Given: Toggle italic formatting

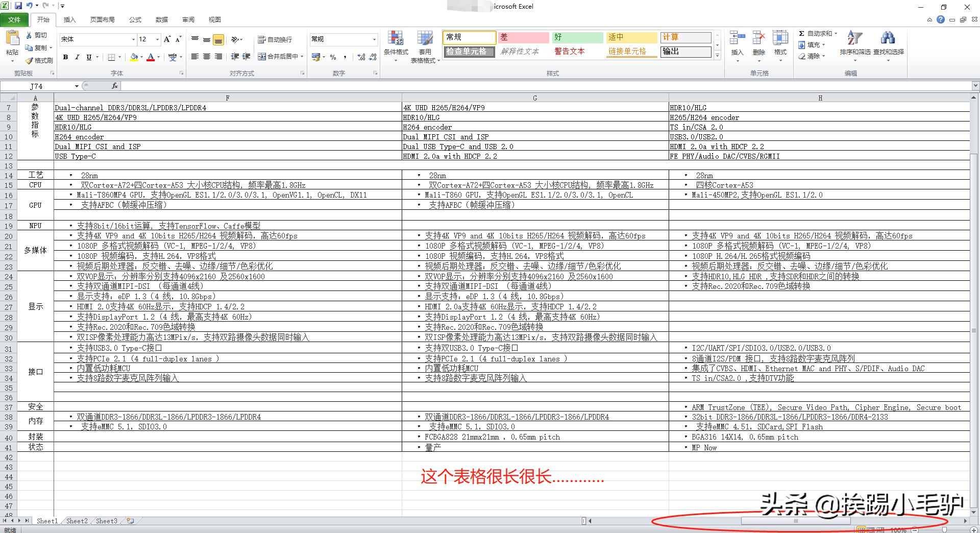Looking at the screenshot, I should click(77, 57).
